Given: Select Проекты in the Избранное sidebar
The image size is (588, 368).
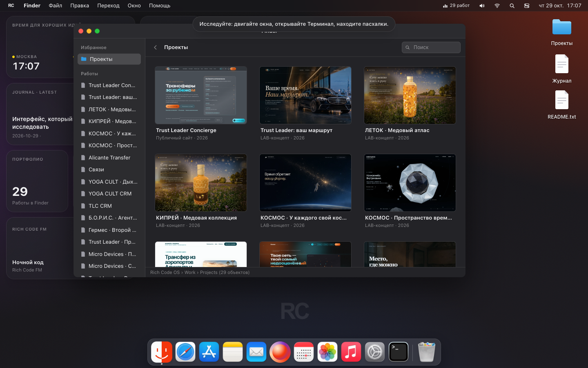Looking at the screenshot, I should pos(109,59).
